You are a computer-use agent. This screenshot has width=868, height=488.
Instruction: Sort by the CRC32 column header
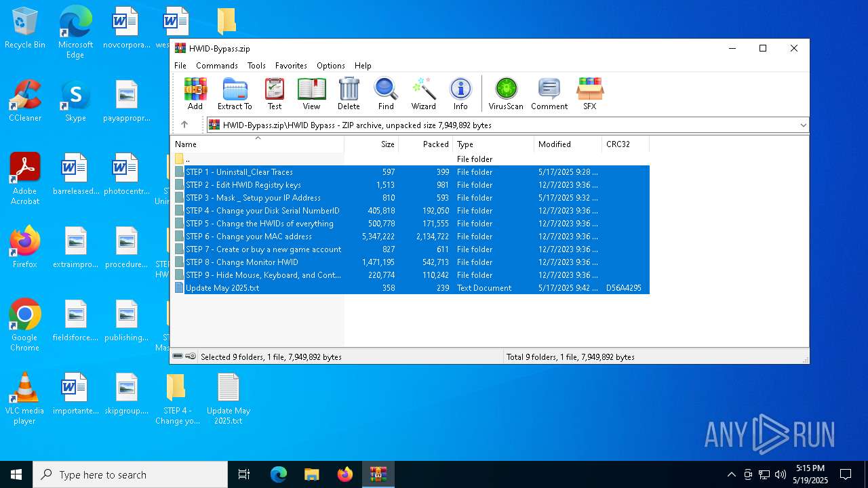pos(625,144)
